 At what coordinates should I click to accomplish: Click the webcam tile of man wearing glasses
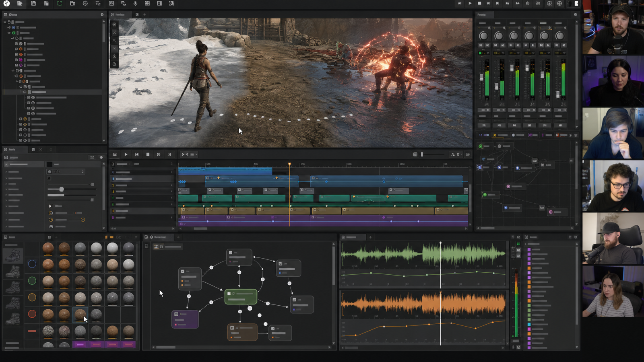(613, 186)
